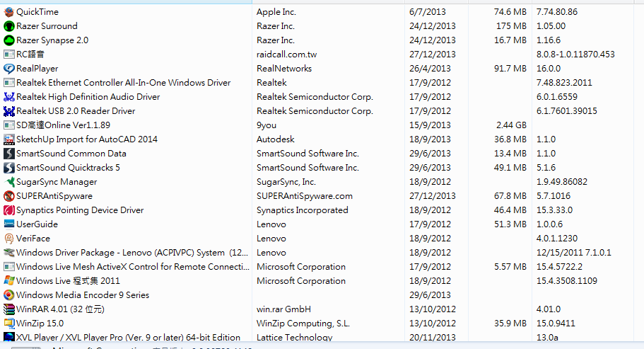Click the QuickTime program icon
Viewport: 644px width, 349px height.
click(x=8, y=12)
